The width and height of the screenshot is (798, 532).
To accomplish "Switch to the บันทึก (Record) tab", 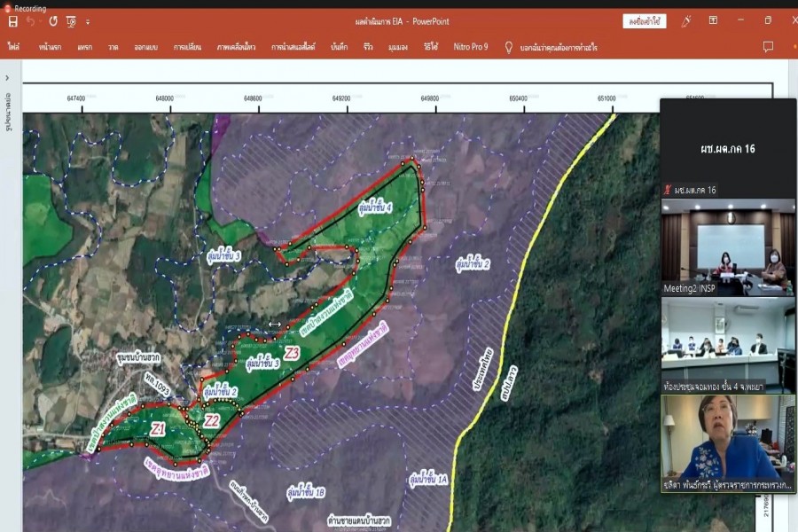I will [339, 47].
